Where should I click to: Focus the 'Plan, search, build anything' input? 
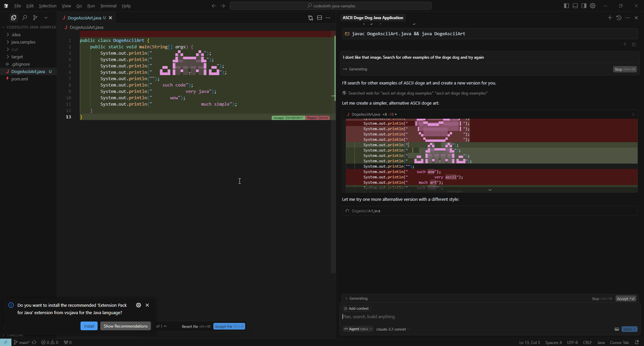point(490,316)
